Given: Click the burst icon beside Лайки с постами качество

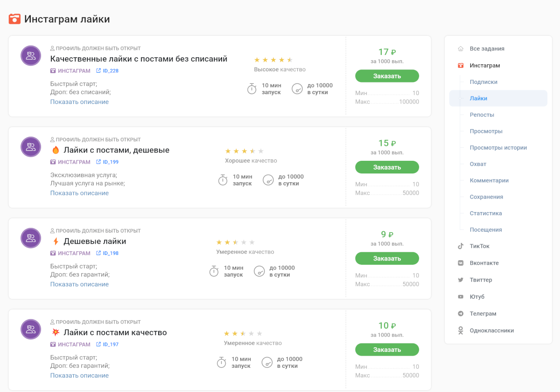Looking at the screenshot, I should tap(56, 332).
